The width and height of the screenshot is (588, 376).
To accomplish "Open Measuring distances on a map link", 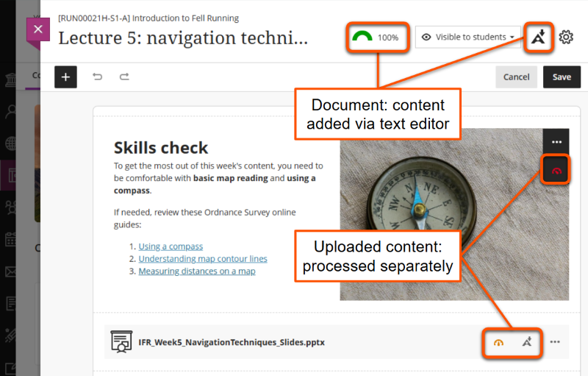I will (x=197, y=272).
